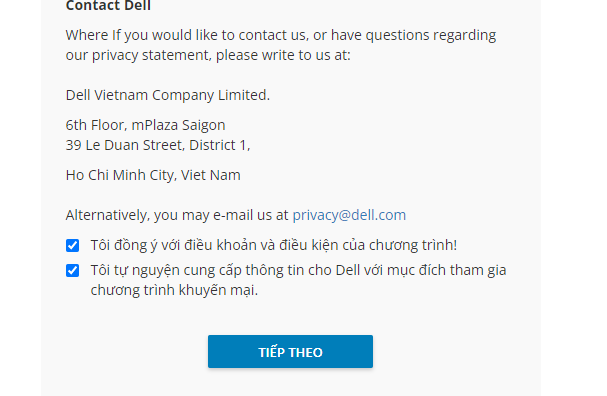Click the 'Alternatively, you may e-mail us at' text
The image size is (607, 396).
coord(177,215)
